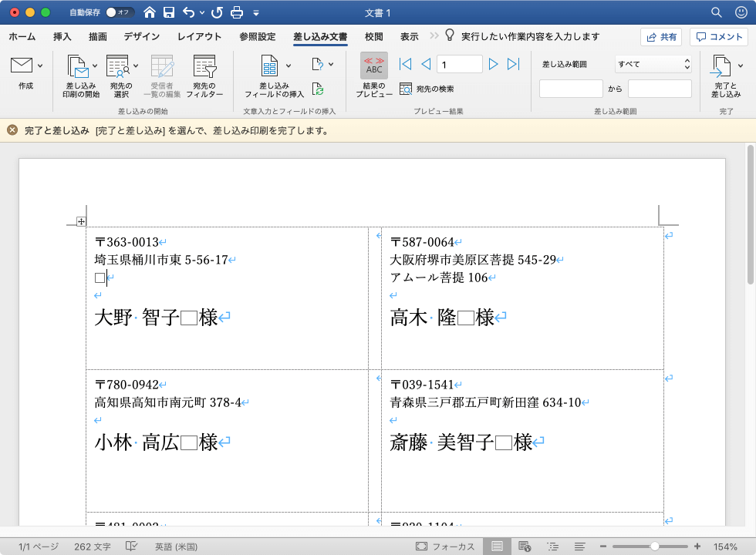Zoom in with plus button
The width and height of the screenshot is (756, 555).
[697, 547]
